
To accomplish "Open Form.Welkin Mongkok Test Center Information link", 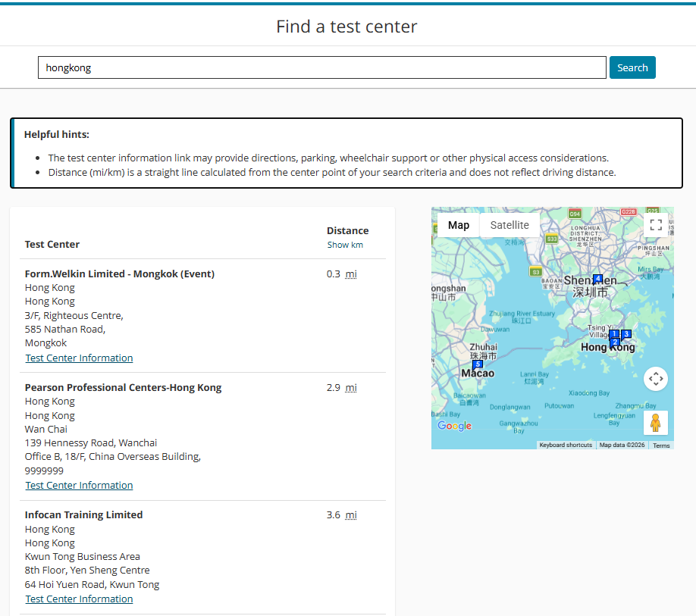I will tap(79, 358).
